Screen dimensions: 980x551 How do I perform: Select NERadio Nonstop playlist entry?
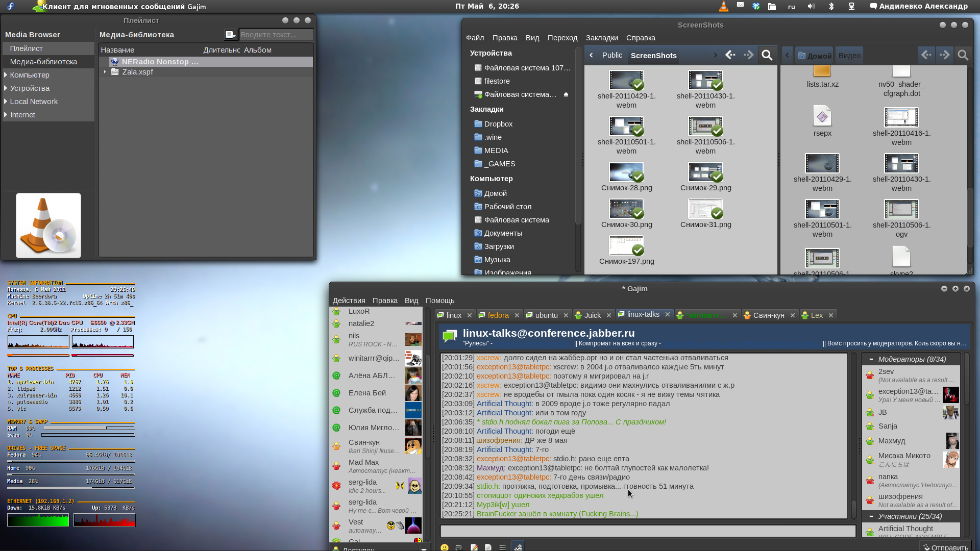pos(206,62)
